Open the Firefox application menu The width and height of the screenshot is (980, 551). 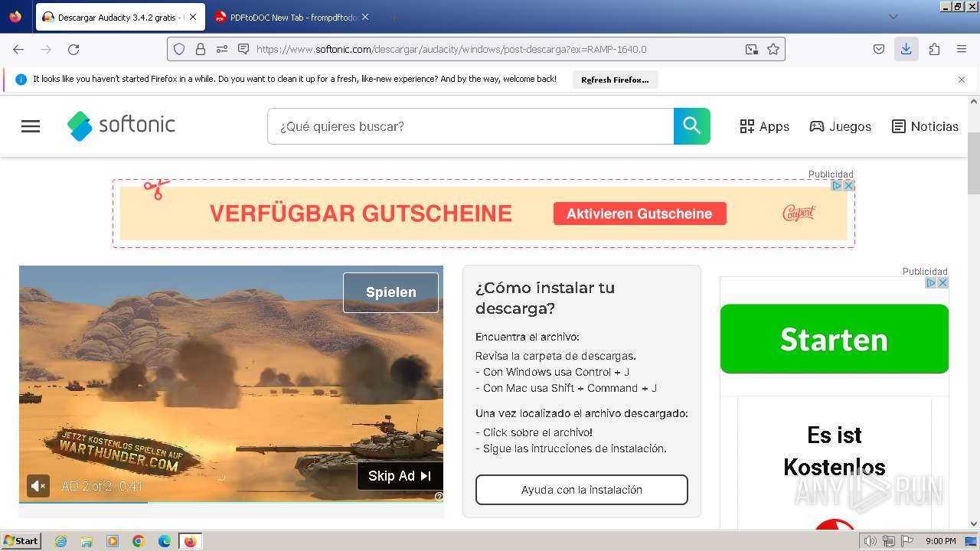pyautogui.click(x=962, y=49)
